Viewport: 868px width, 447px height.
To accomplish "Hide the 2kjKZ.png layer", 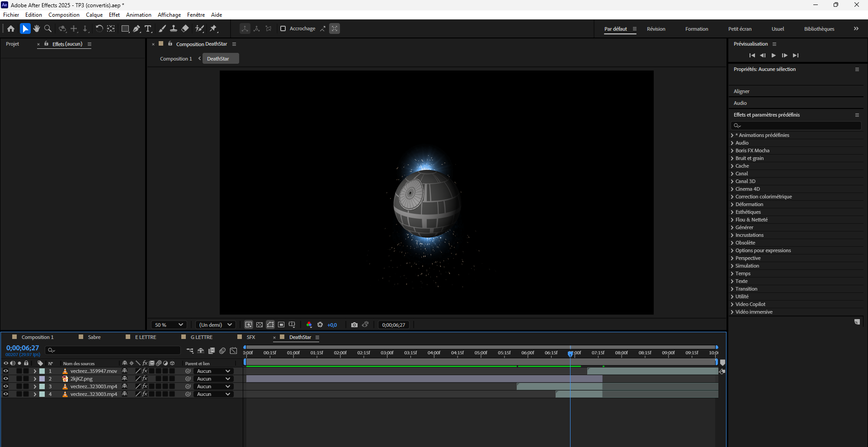I will click(6, 379).
